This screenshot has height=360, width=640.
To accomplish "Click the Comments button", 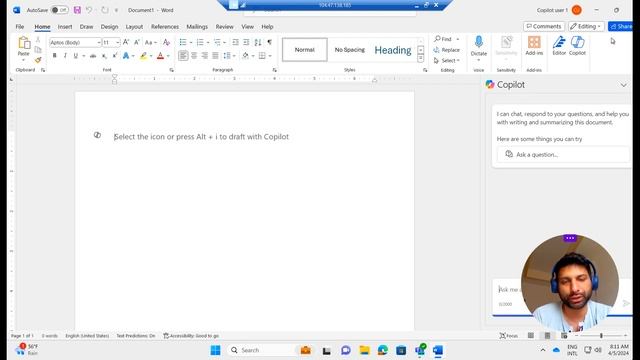I will pos(544,26).
